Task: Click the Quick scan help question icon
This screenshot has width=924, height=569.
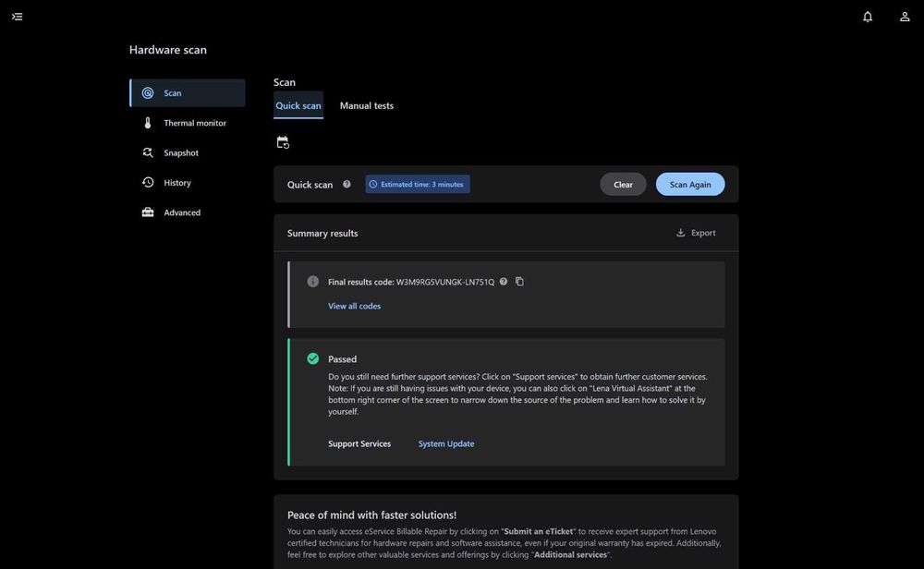Action: [x=346, y=184]
